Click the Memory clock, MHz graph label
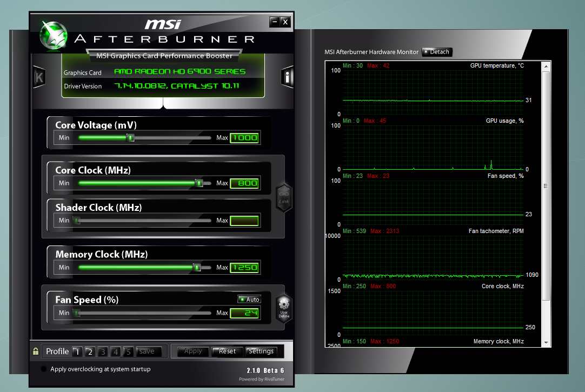Viewport: 585px width, 392px height. coord(498,341)
